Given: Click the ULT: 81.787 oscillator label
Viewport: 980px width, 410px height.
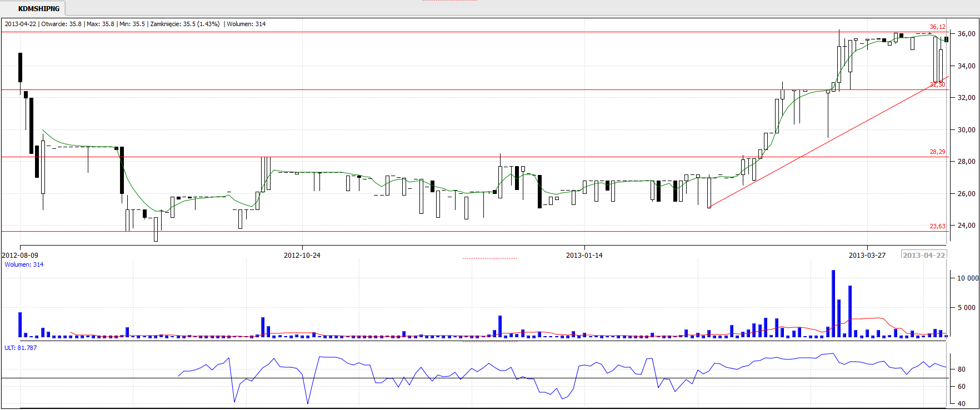Looking at the screenshot, I should 21,348.
